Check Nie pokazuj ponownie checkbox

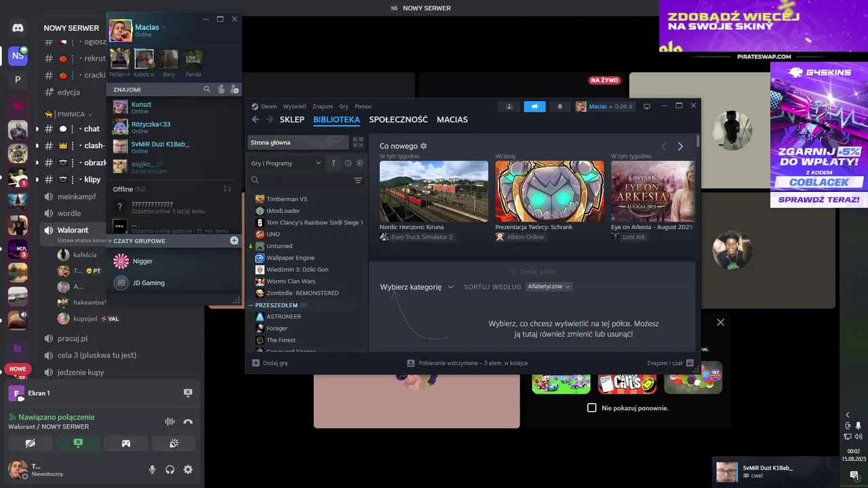coord(591,408)
